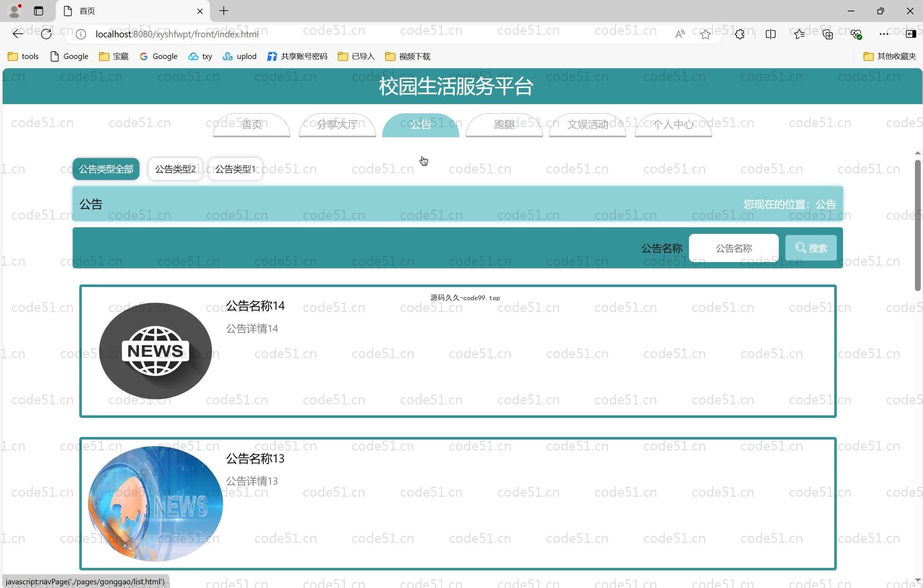Open the 公告名称13 title
Image resolution: width=923 pixels, height=588 pixels.
click(255, 459)
